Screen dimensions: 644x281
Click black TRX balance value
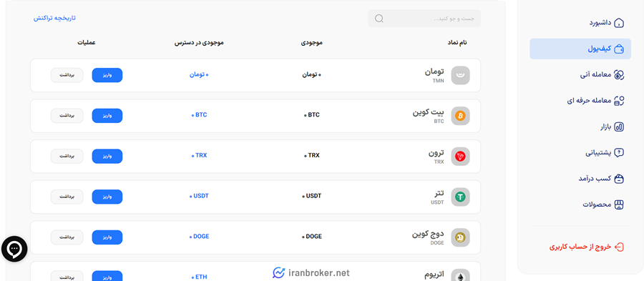[312, 155]
